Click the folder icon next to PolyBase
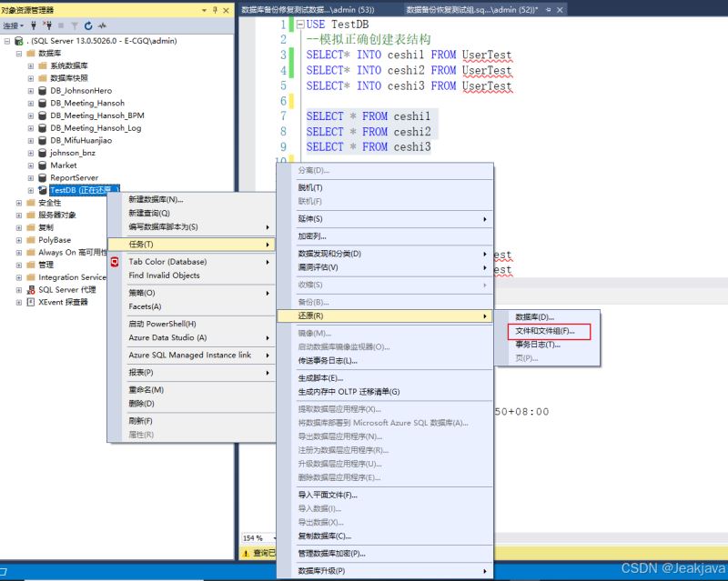 [31, 240]
